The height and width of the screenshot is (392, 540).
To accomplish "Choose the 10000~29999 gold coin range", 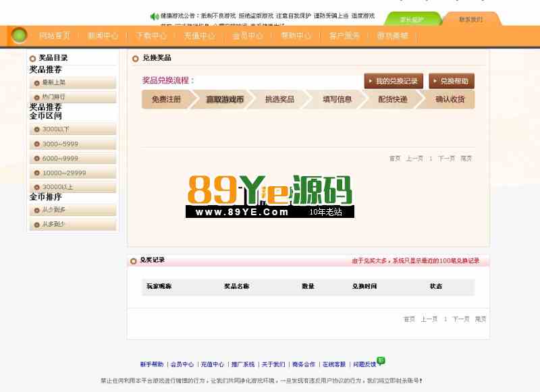I will pos(73,173).
